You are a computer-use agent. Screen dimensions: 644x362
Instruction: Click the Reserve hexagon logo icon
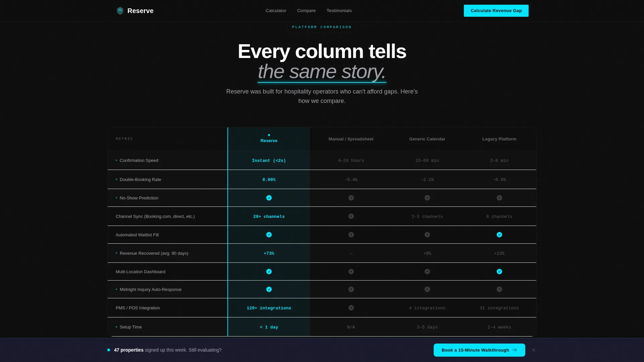click(x=120, y=11)
